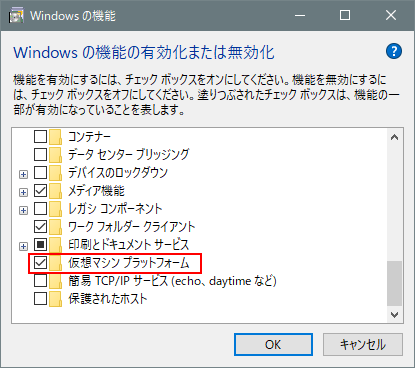Click the folder icon beside 印刷とドキュメント サービス

pyautogui.click(x=56, y=244)
